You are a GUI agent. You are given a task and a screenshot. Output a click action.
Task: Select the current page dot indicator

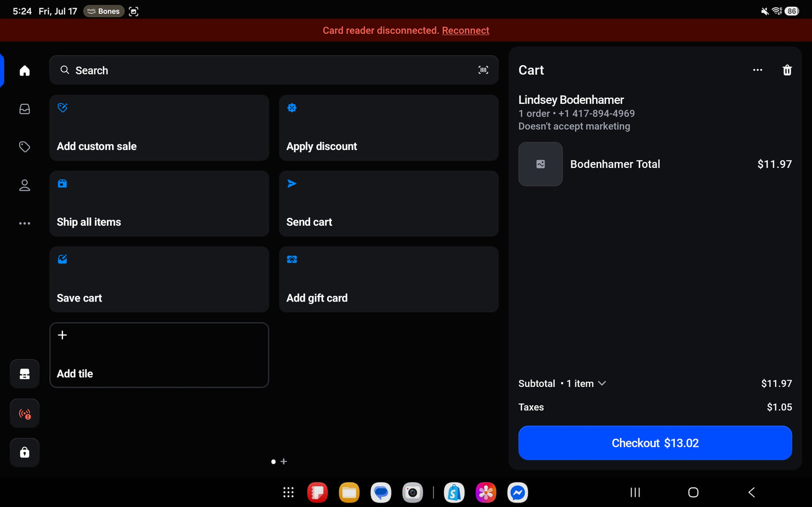pos(274,462)
